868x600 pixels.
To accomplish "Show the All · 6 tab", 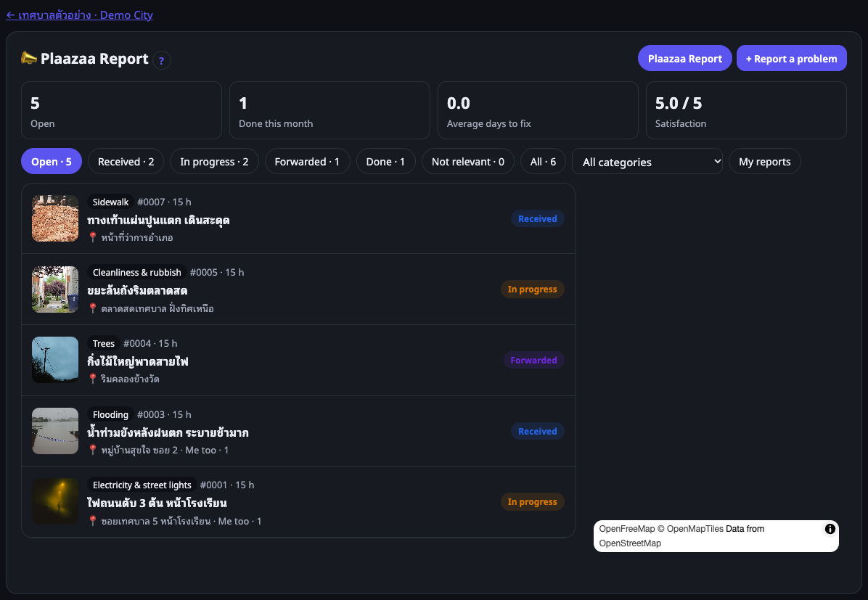I will click(543, 162).
